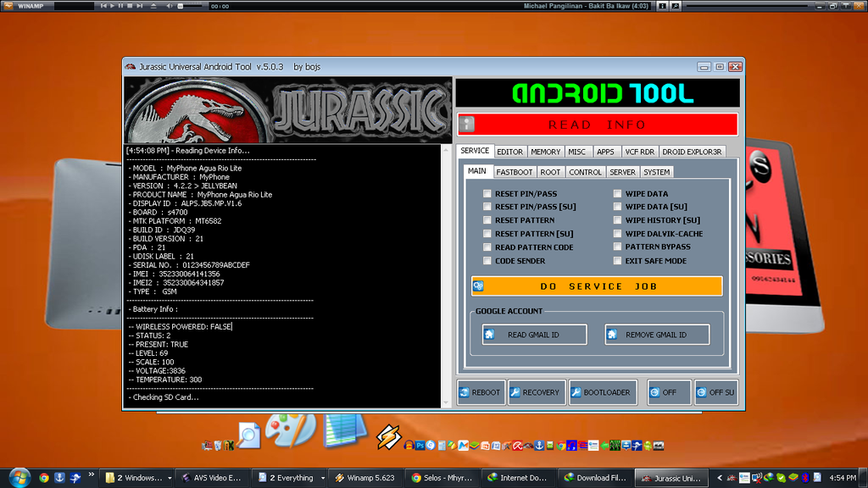This screenshot has height=488, width=868.
Task: Open Avira umbrella icon in dock
Action: [517, 446]
